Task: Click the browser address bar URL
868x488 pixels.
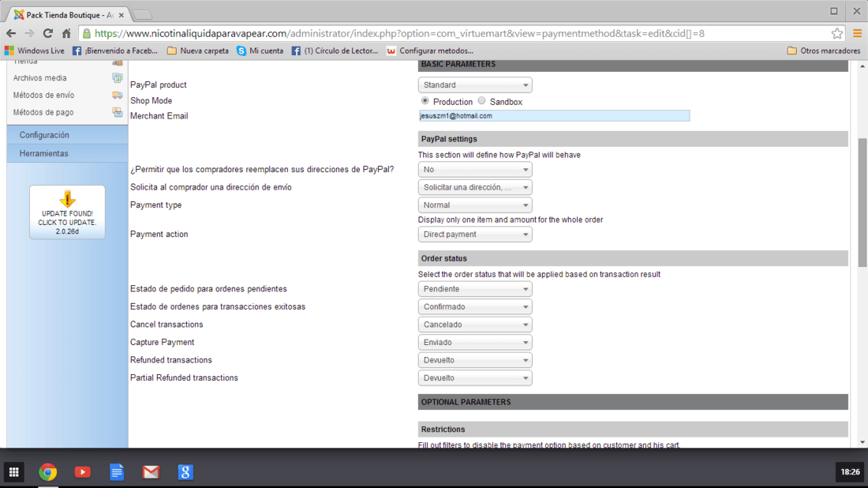Action: coord(399,33)
